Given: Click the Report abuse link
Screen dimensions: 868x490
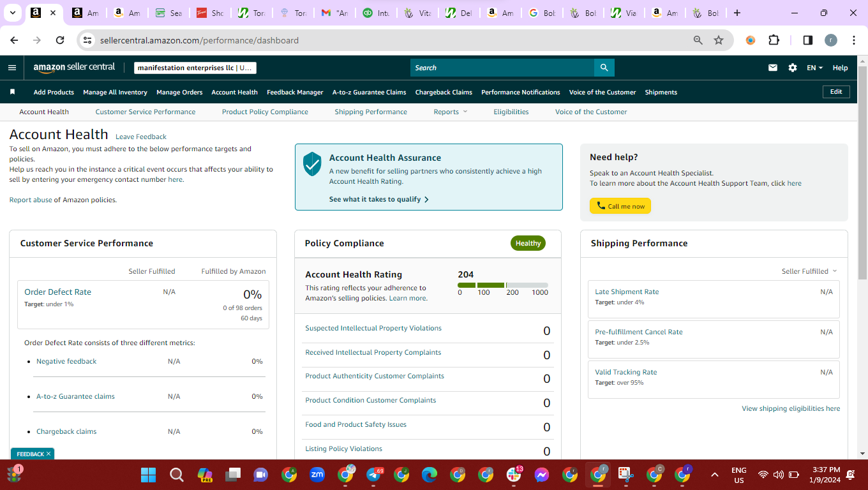Looking at the screenshot, I should click(31, 200).
